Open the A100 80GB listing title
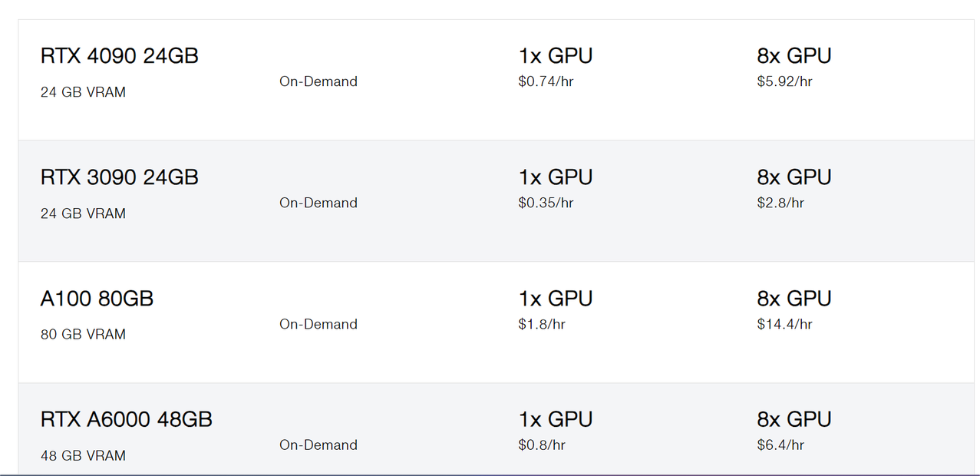The width and height of the screenshot is (980, 476). pos(97,299)
